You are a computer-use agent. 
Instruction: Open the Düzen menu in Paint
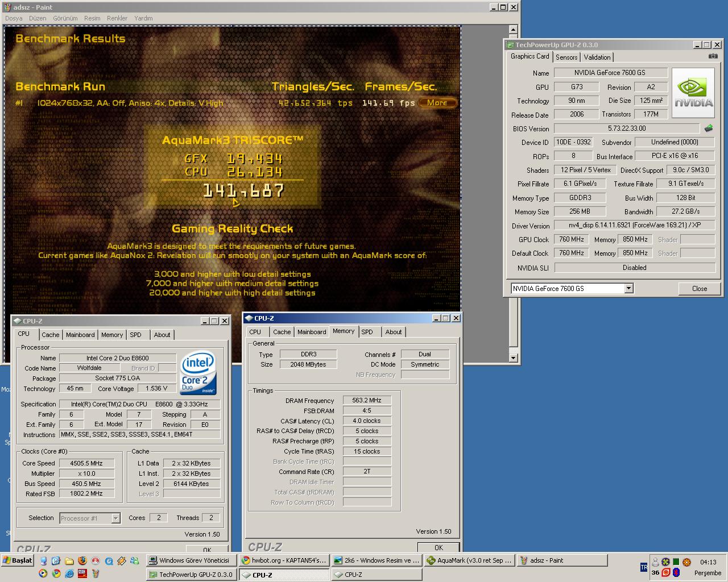click(x=38, y=18)
